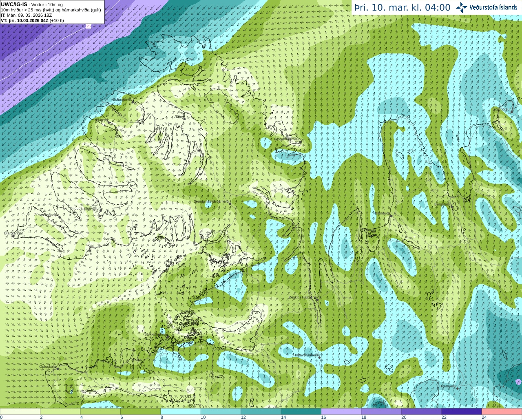Click the Blönduós station label
Screen dimensions: 522x420
point(382,213)
